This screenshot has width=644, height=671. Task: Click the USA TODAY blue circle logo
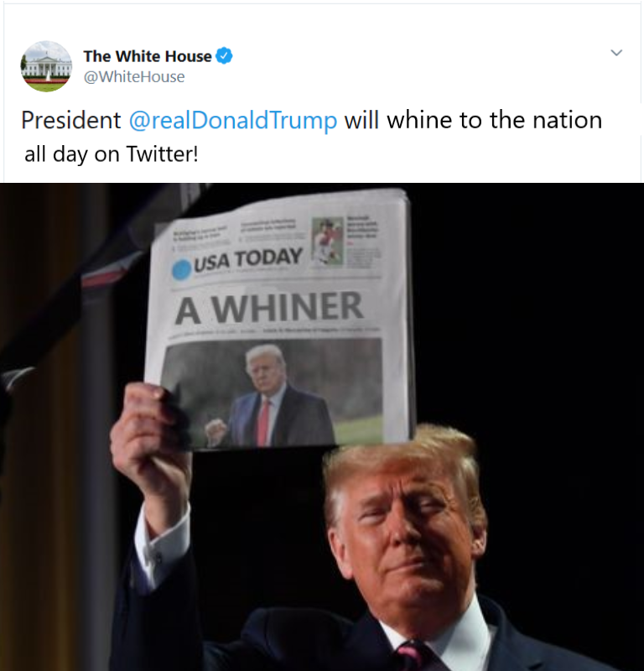(x=182, y=269)
